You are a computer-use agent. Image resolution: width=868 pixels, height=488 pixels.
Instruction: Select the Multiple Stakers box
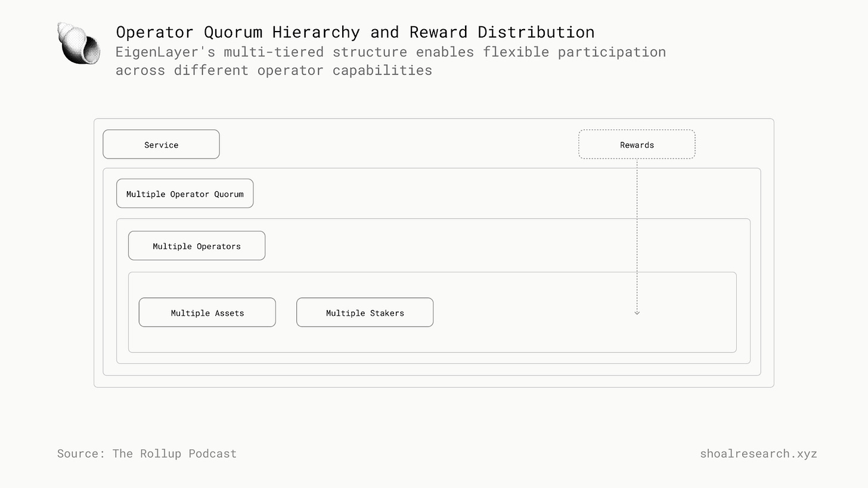coord(365,312)
